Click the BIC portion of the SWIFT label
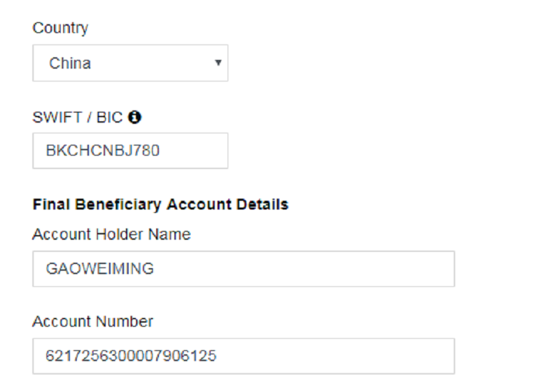Image resolution: width=536 pixels, height=392 pixels. pyautogui.click(x=109, y=117)
